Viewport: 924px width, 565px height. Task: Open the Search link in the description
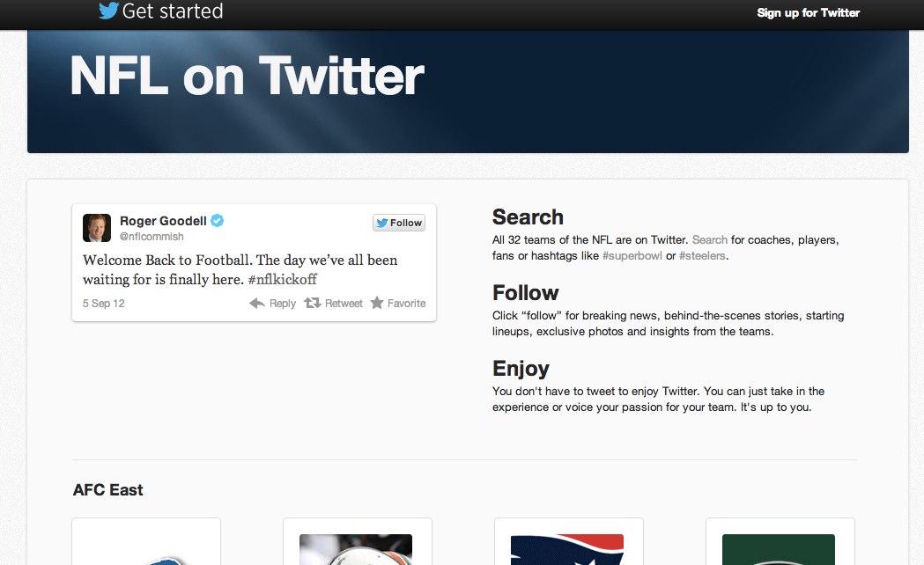pyautogui.click(x=709, y=239)
